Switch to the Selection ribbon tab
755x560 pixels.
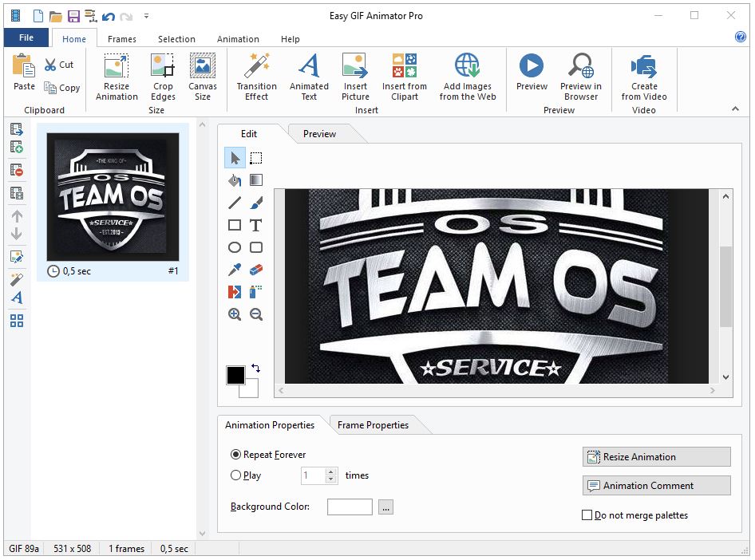pyautogui.click(x=176, y=39)
